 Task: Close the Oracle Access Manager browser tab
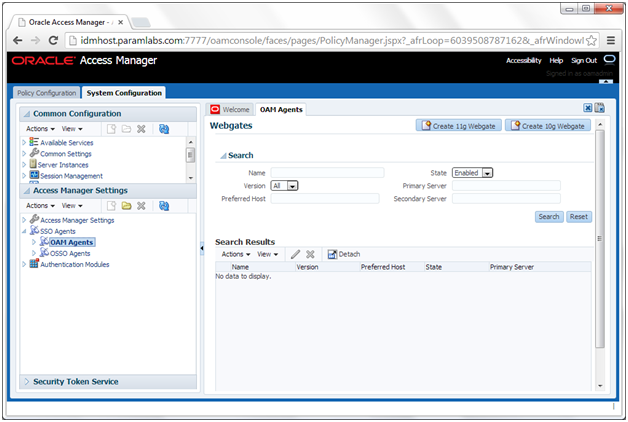pyautogui.click(x=121, y=22)
